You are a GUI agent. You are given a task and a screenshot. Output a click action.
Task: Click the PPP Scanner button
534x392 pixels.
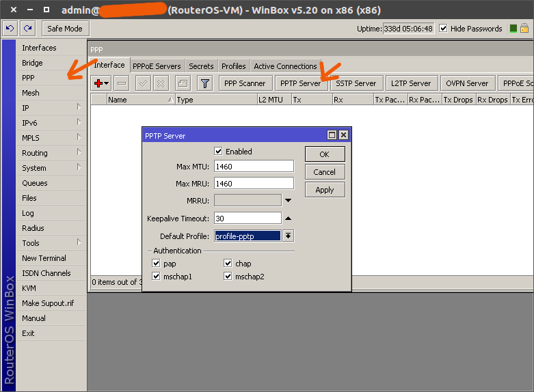click(x=245, y=83)
